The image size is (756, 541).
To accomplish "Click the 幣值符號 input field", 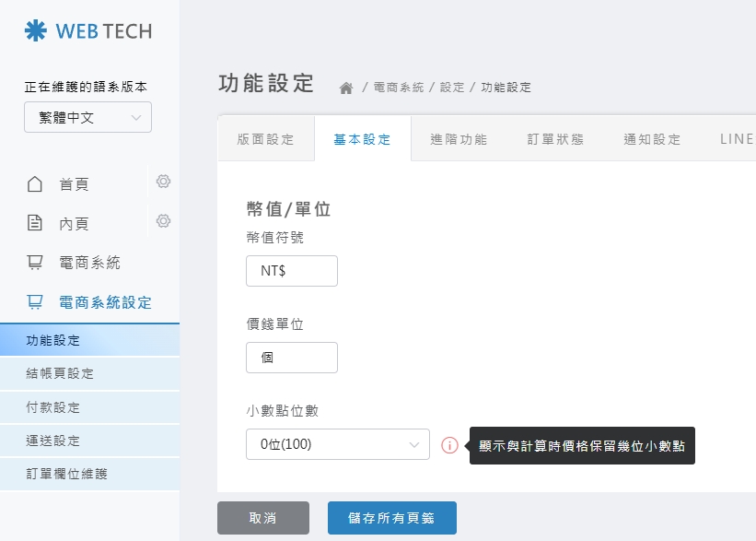I will point(291,271).
